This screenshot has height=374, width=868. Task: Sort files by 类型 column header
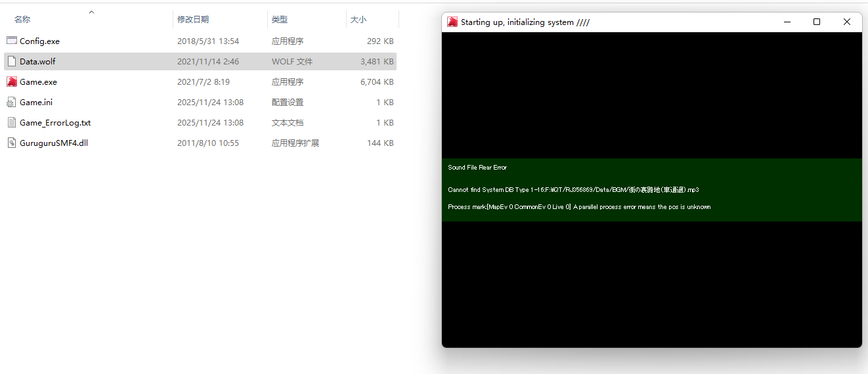click(280, 20)
